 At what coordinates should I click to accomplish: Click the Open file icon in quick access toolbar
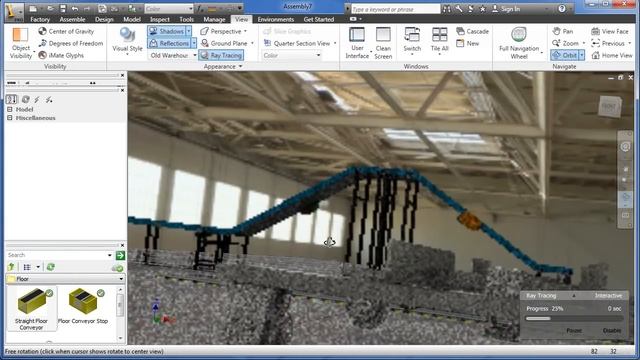tap(50, 9)
